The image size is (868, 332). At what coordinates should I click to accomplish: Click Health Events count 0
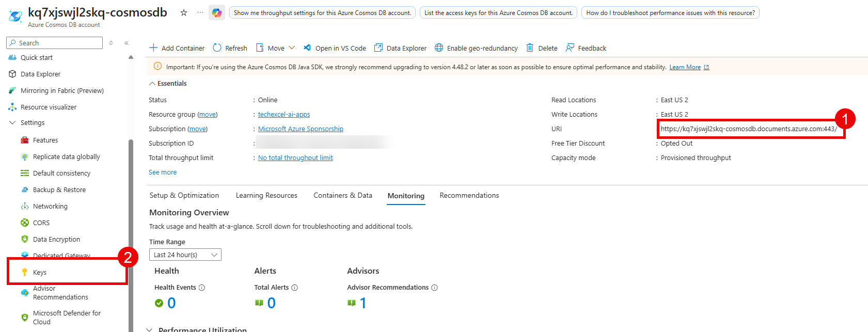tap(171, 303)
